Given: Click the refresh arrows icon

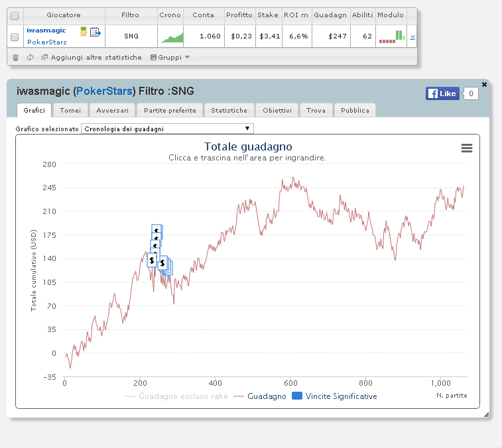Looking at the screenshot, I should (x=30, y=57).
